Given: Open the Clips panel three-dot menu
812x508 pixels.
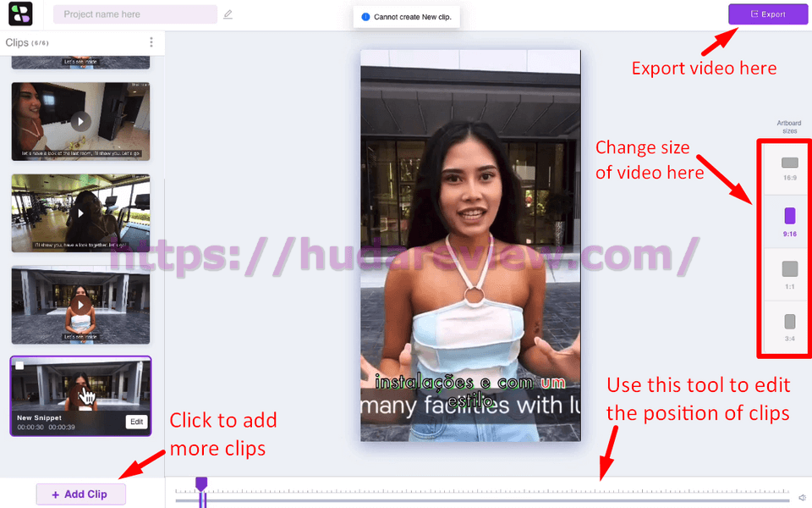Looking at the screenshot, I should coord(151,42).
